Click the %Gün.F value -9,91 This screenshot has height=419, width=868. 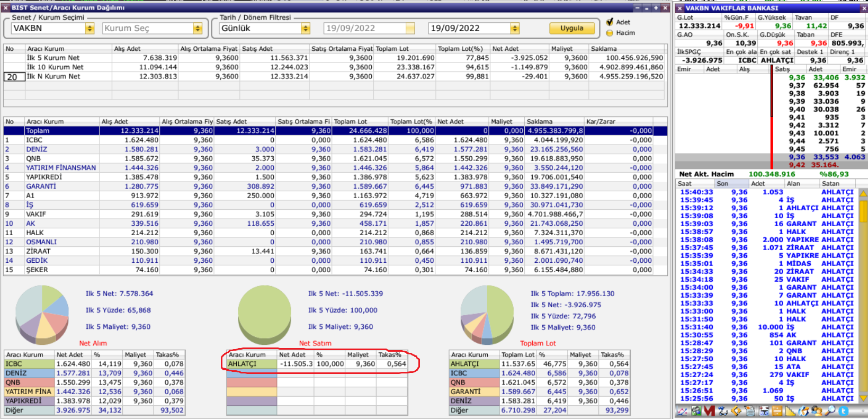pos(744,26)
